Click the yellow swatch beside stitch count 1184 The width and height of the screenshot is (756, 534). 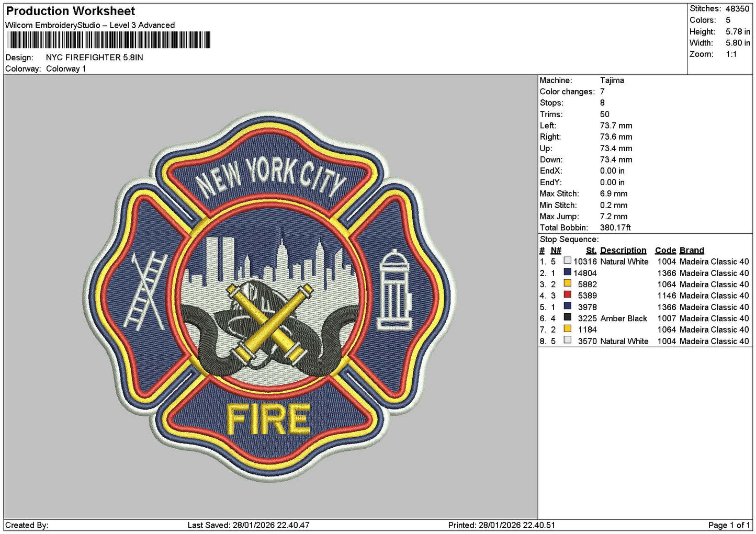point(567,328)
